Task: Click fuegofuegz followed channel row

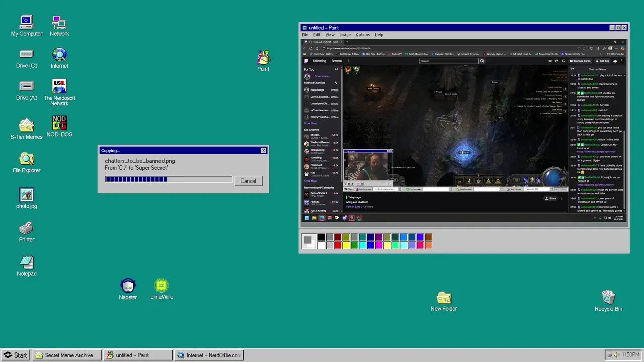Action: 321,90
